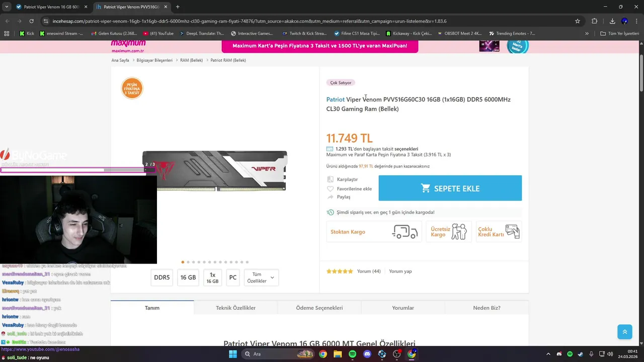644x362 pixels.
Task: Open RAM (Bellek) breadcrumb
Action: pos(191,60)
